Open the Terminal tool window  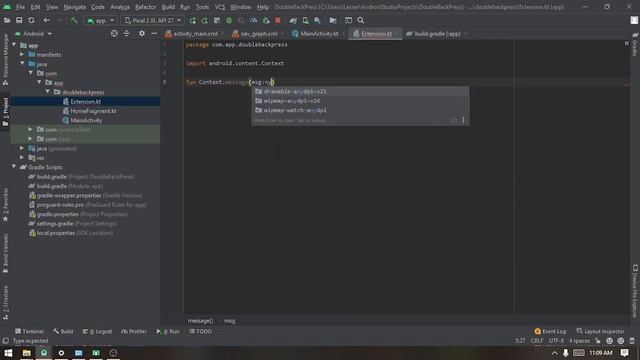click(x=29, y=331)
